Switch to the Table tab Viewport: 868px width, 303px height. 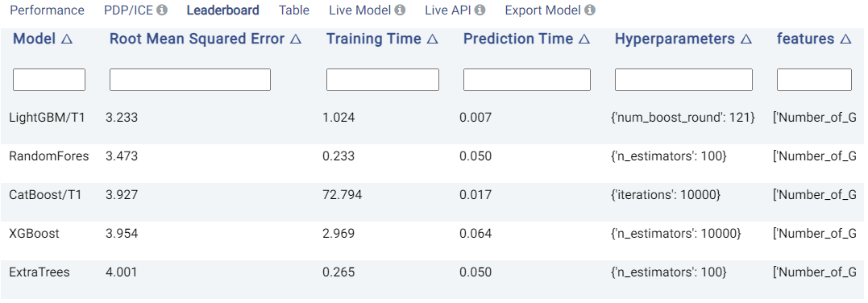tap(294, 10)
